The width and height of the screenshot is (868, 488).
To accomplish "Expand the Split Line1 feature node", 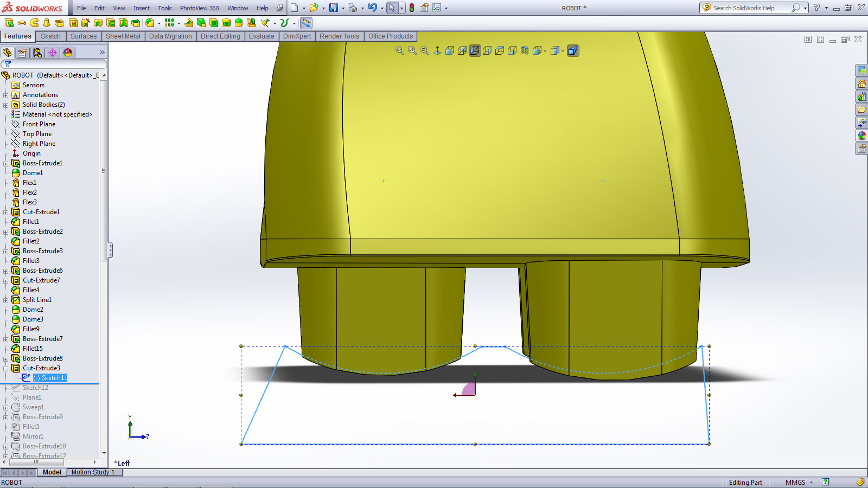I will coord(5,300).
